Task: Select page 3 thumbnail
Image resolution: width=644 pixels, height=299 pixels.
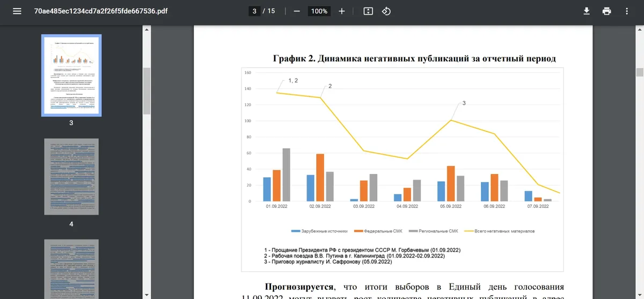Action: click(x=71, y=75)
